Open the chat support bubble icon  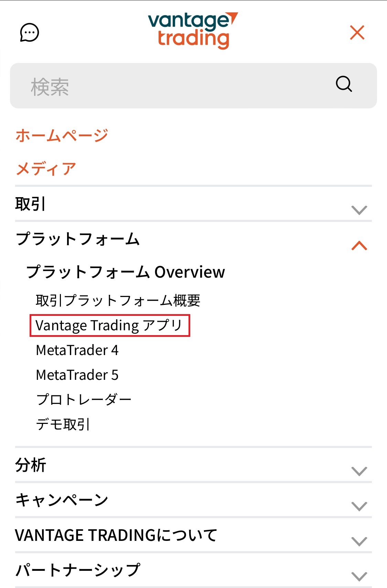click(29, 33)
